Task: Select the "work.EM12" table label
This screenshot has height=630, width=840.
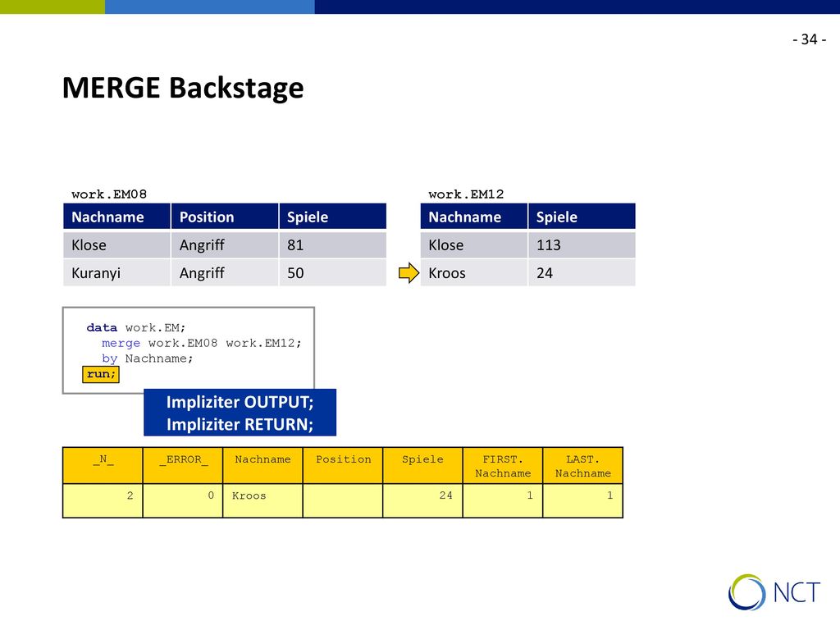Action: click(x=466, y=194)
